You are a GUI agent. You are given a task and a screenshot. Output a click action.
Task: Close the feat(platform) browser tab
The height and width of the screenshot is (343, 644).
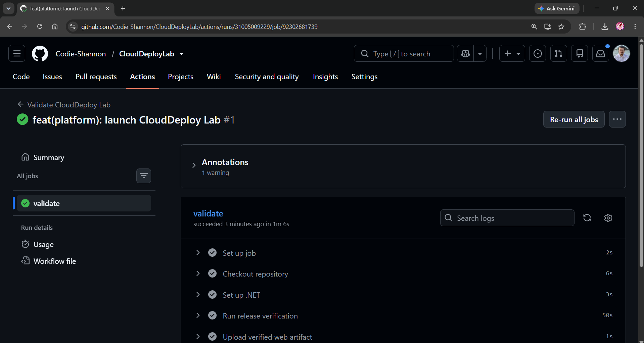[107, 8]
